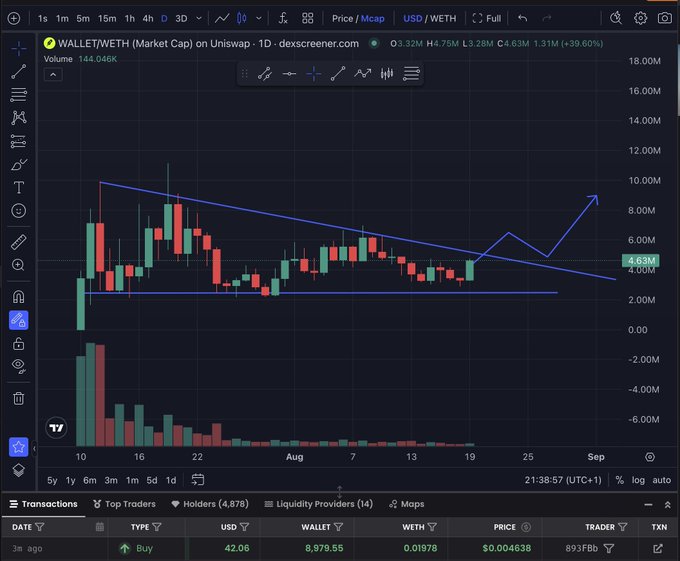The image size is (680, 561).
Task: Select the XABCD pattern tool
Action: click(19, 117)
